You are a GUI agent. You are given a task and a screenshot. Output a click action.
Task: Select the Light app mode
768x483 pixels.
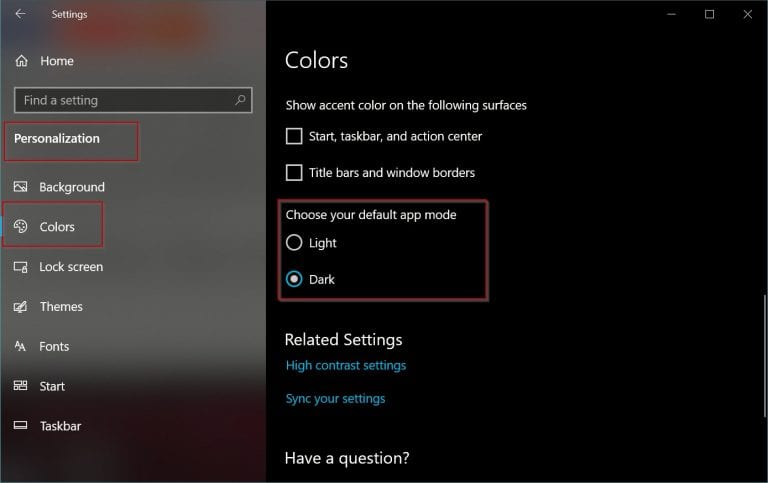[294, 242]
